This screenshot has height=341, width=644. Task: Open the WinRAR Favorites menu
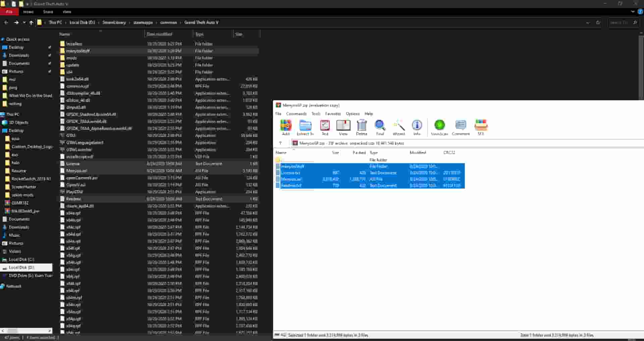click(x=333, y=114)
